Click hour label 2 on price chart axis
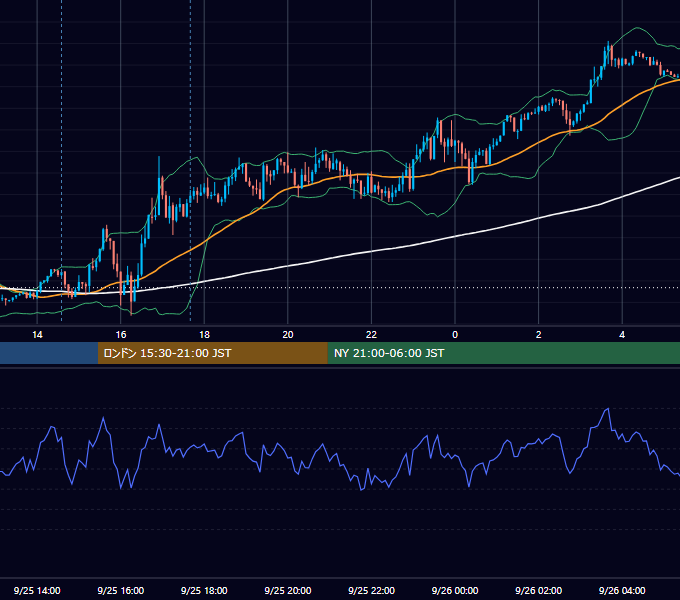 tap(539, 335)
